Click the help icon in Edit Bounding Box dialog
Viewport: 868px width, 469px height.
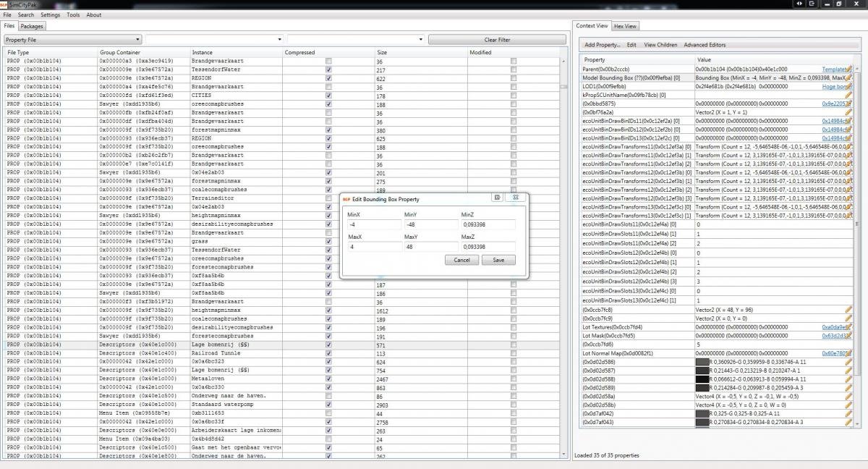498,197
